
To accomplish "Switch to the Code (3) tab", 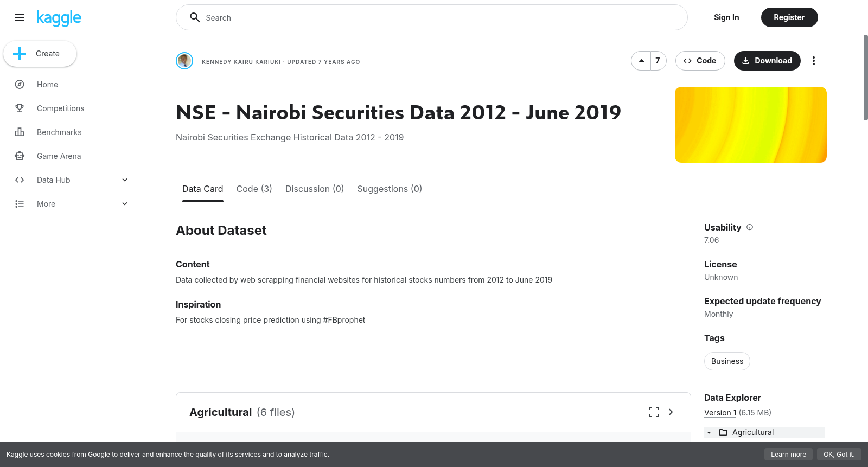I will pos(254,189).
